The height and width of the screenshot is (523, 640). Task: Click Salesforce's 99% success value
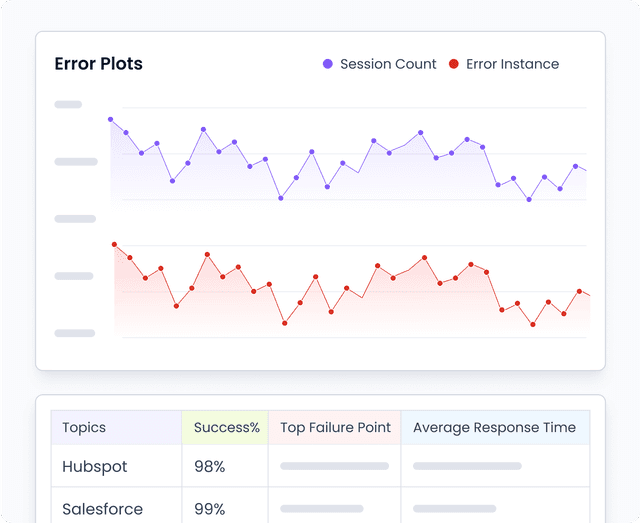tap(210, 509)
